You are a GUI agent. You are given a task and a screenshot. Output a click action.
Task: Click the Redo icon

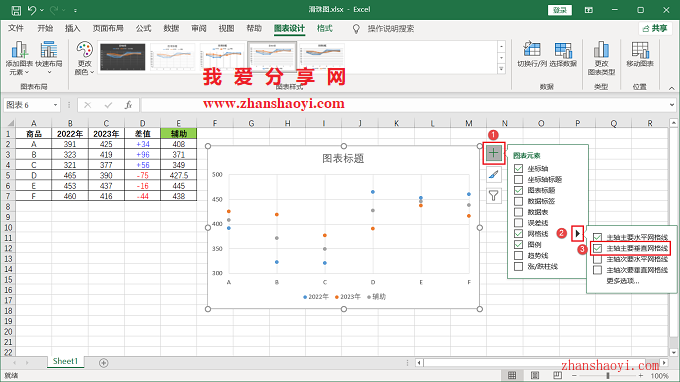click(54, 10)
